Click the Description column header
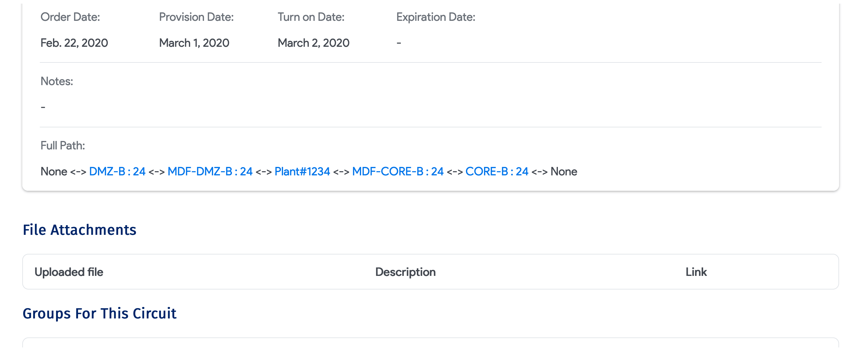The width and height of the screenshot is (868, 361). tap(405, 272)
